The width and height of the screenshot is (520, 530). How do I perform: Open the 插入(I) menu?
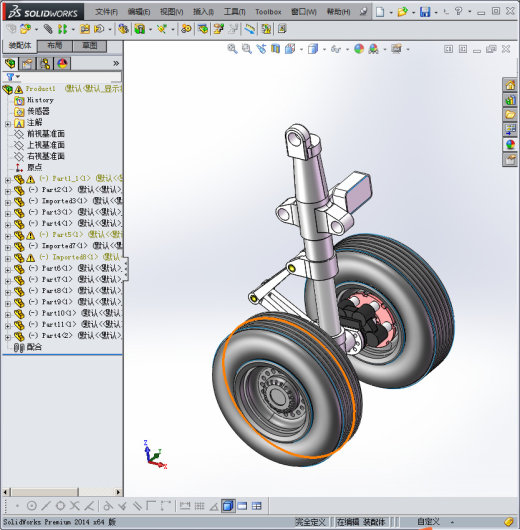(203, 12)
